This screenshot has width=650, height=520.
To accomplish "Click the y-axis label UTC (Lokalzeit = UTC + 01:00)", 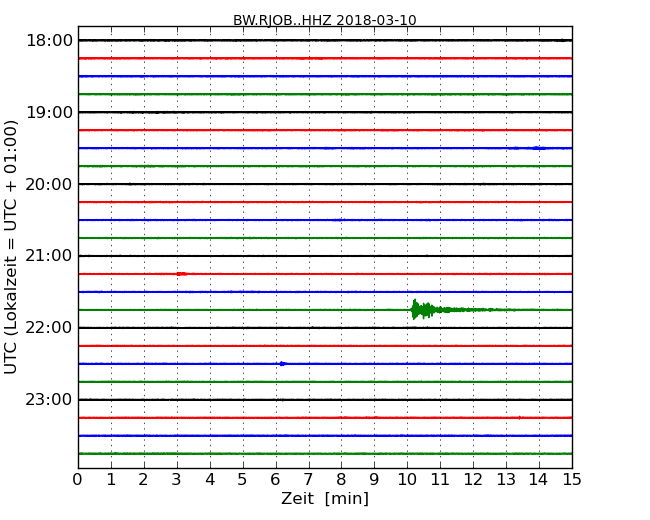I will (x=11, y=247).
